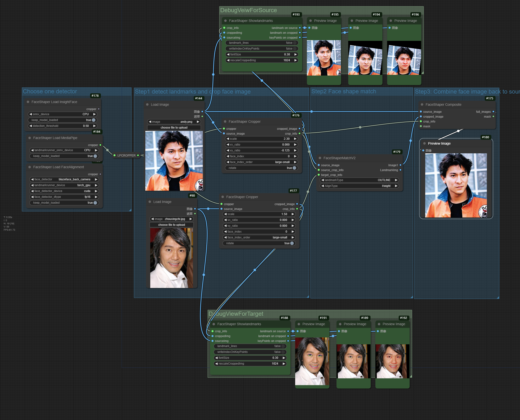Image resolution: width=520 pixels, height=420 pixels.
Task: Click the full_images output socket on Composite
Action: pyautogui.click(x=493, y=112)
